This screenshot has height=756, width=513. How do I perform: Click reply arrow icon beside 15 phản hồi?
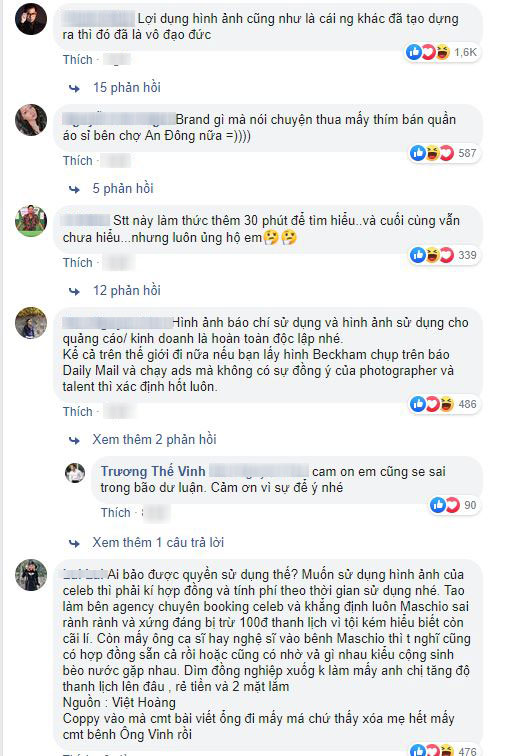pyautogui.click(x=74, y=88)
